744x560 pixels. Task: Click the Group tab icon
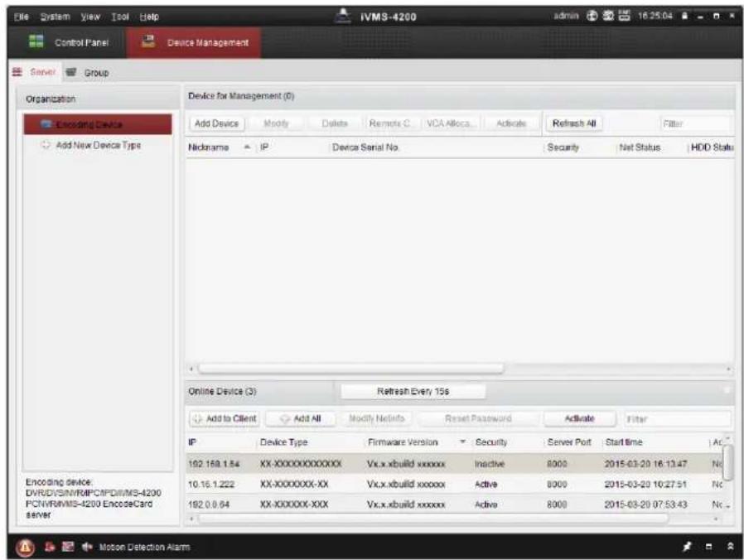(x=70, y=73)
